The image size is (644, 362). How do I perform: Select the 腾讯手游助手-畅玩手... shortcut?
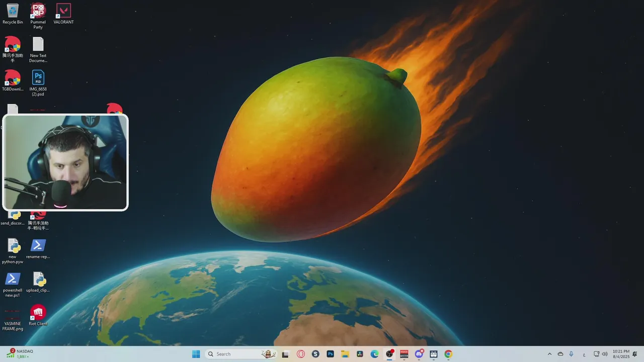pyautogui.click(x=38, y=221)
